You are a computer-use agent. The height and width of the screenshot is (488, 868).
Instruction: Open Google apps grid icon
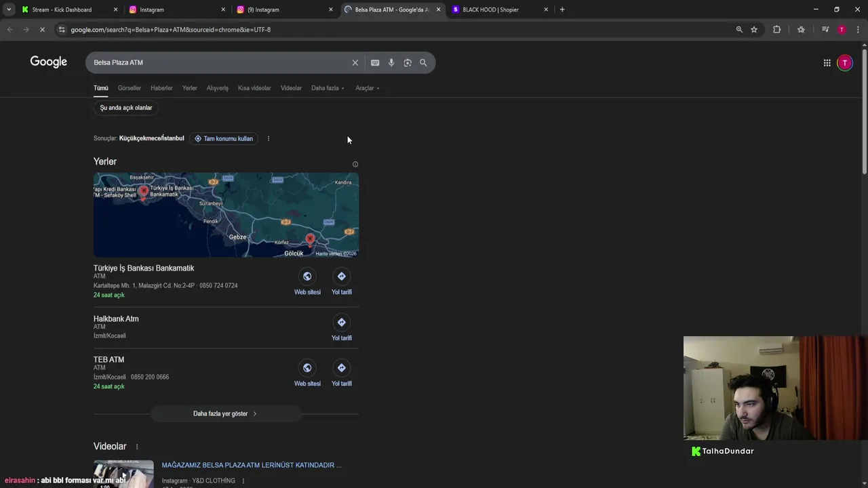(827, 63)
